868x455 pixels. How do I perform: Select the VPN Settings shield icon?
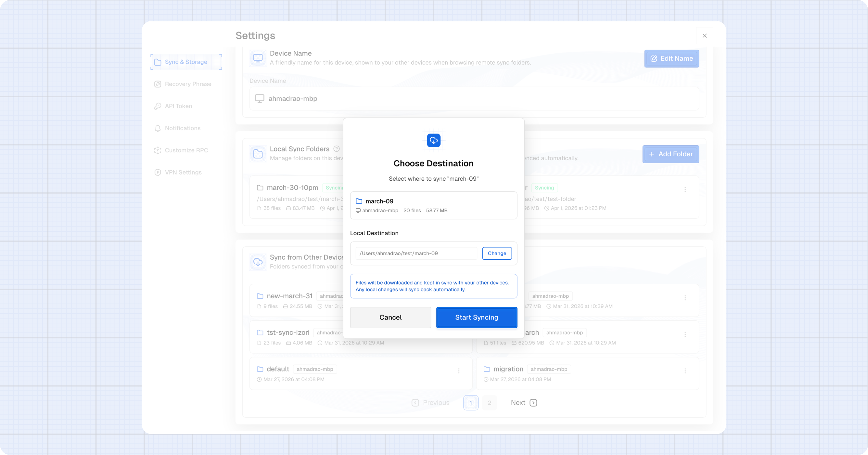pyautogui.click(x=158, y=172)
